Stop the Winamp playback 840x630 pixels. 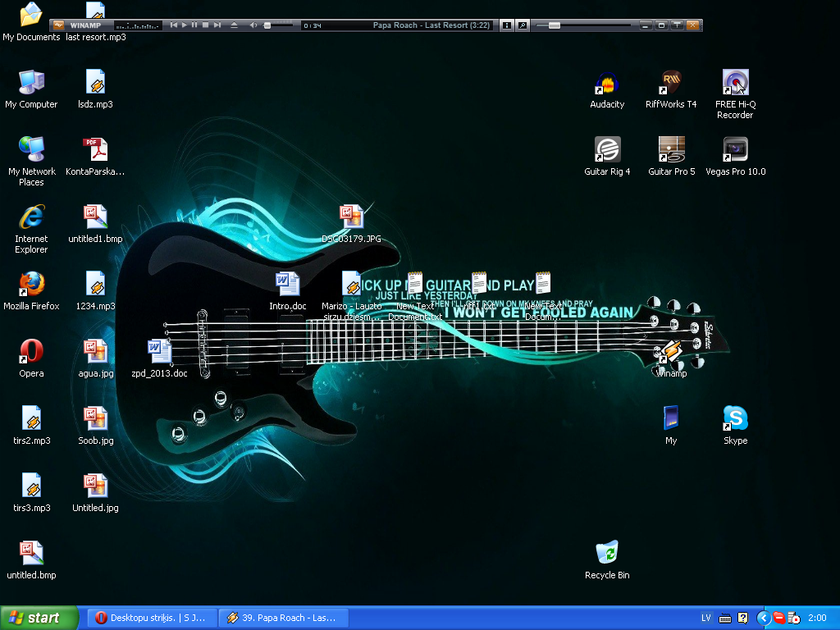(x=205, y=25)
